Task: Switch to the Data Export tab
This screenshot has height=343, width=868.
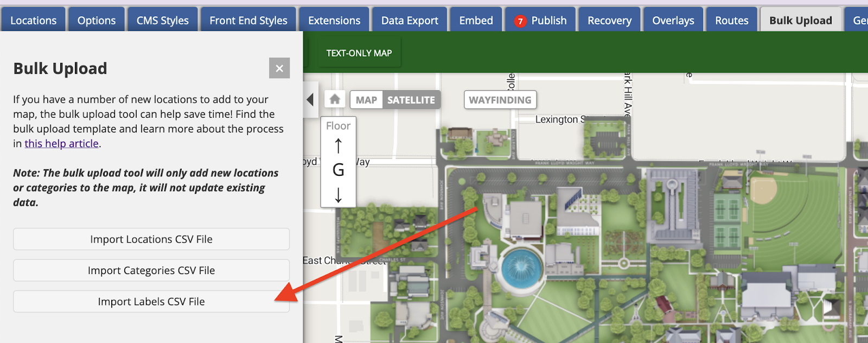Action: coord(410,21)
